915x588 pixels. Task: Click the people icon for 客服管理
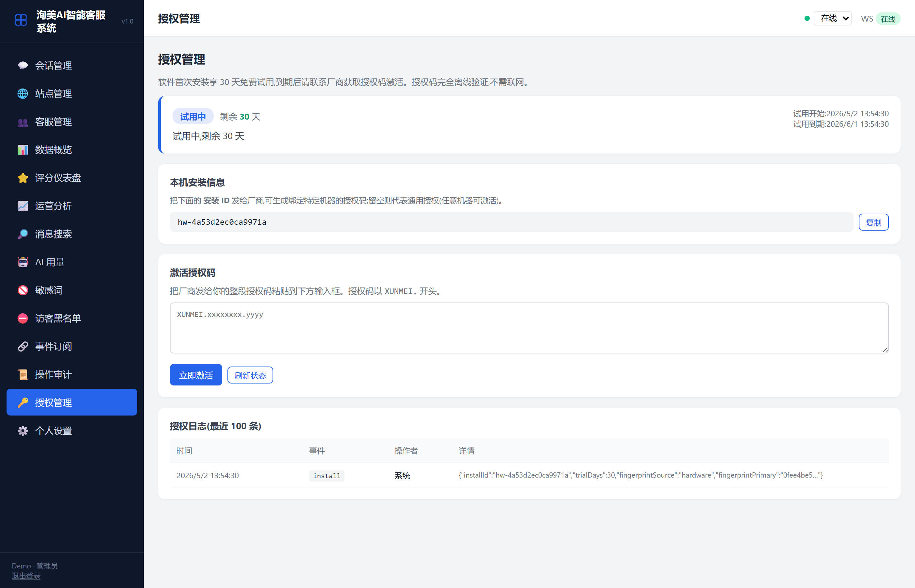(x=23, y=122)
